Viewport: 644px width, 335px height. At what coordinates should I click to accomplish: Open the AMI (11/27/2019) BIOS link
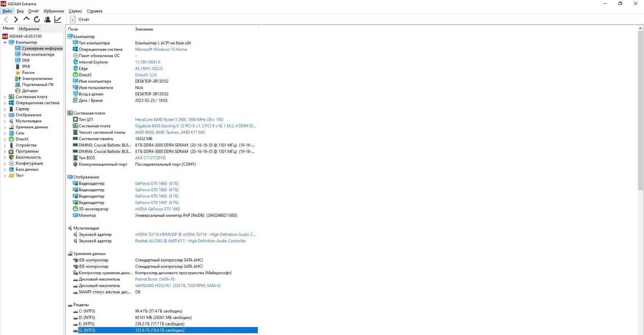150,158
